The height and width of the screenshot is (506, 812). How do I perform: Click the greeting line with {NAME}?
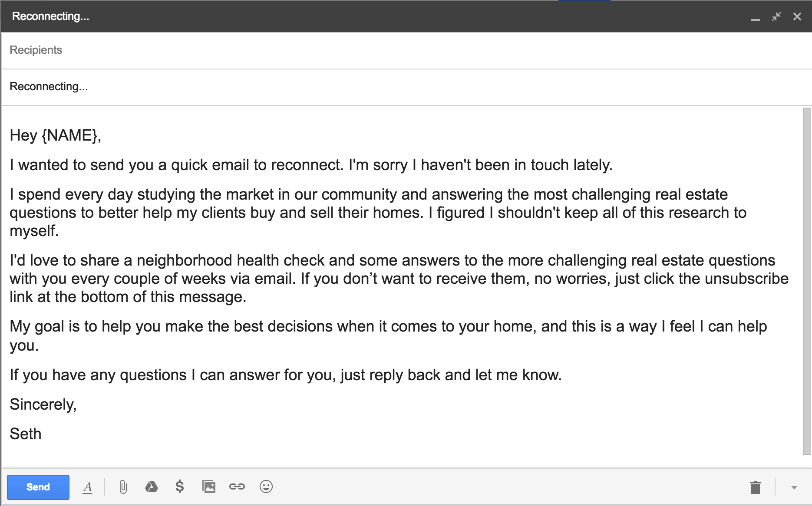[56, 135]
